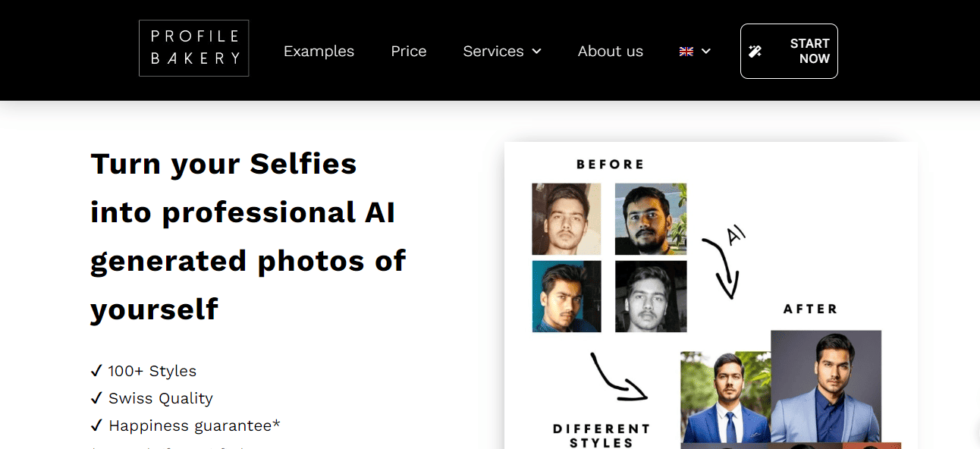Screen dimensions: 980x449
Task: Open the language selector dropdown
Action: click(x=695, y=51)
